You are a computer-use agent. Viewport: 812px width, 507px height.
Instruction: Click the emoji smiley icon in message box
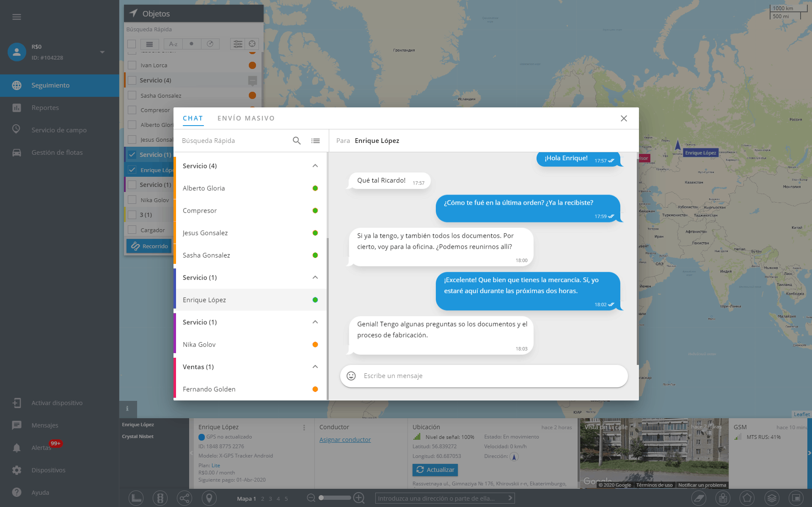click(351, 376)
